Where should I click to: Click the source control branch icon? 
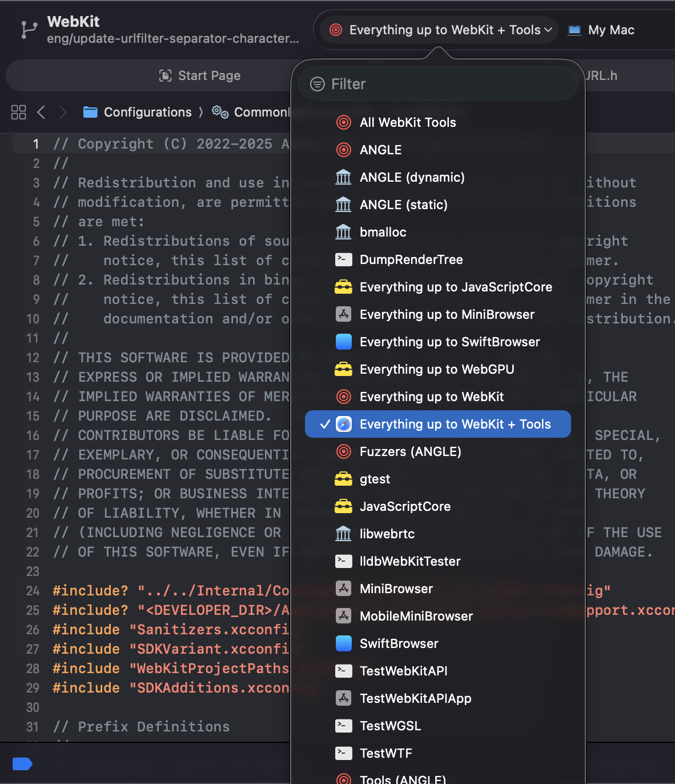point(29,29)
